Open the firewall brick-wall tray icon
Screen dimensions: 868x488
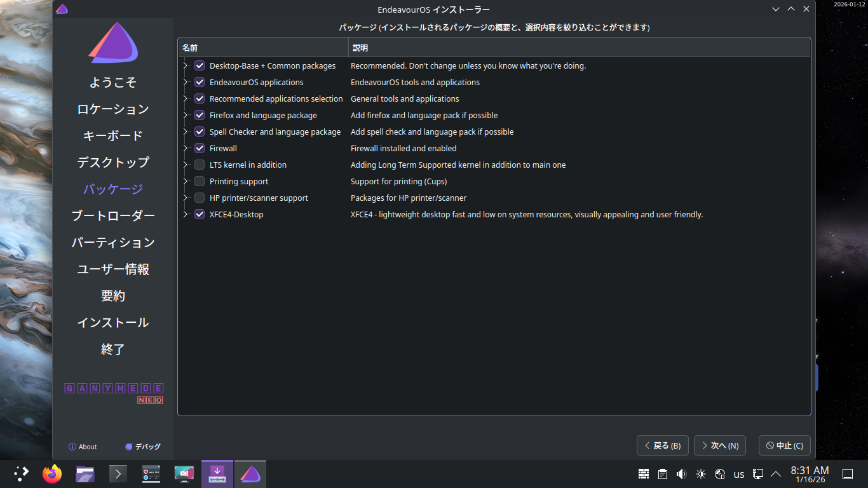(644, 474)
